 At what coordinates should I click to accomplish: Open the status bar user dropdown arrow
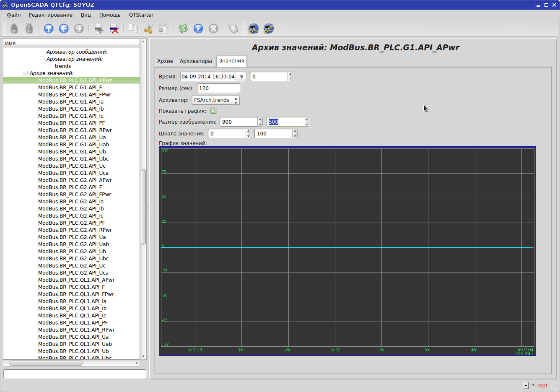[x=526, y=386]
